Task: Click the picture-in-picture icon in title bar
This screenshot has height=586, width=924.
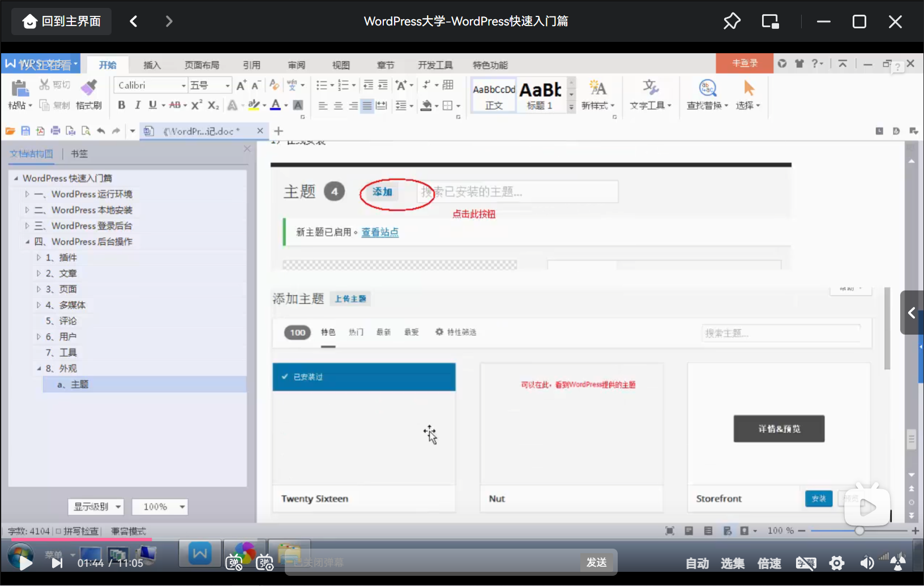Action: tap(770, 22)
